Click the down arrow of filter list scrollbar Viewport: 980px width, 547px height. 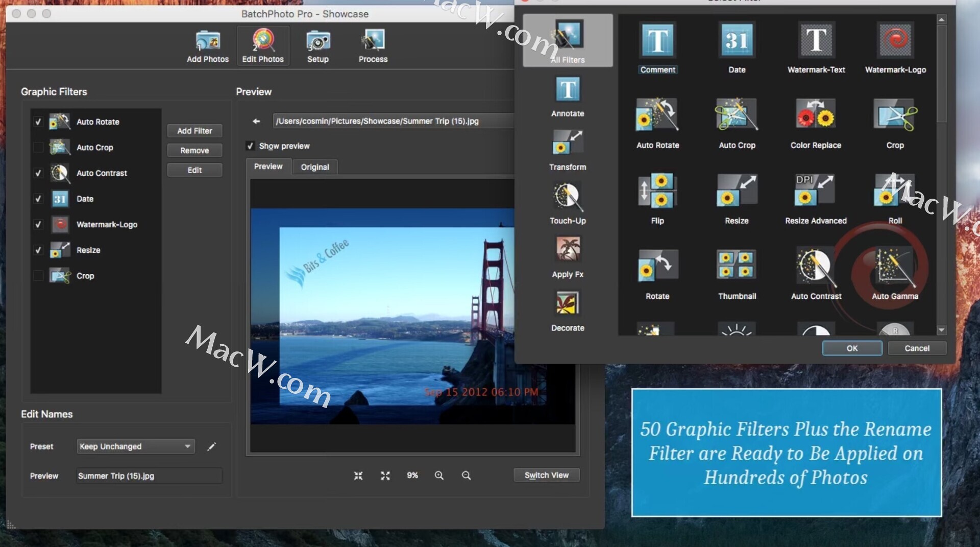pyautogui.click(x=942, y=330)
